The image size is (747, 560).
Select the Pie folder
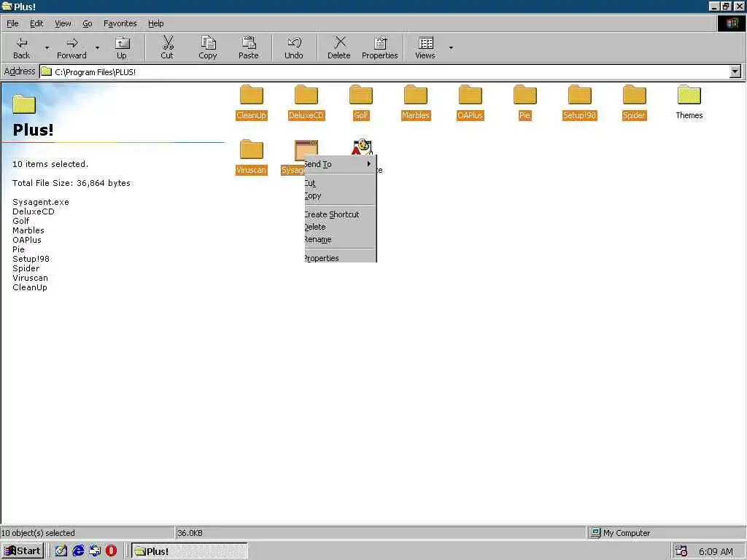tap(525, 102)
